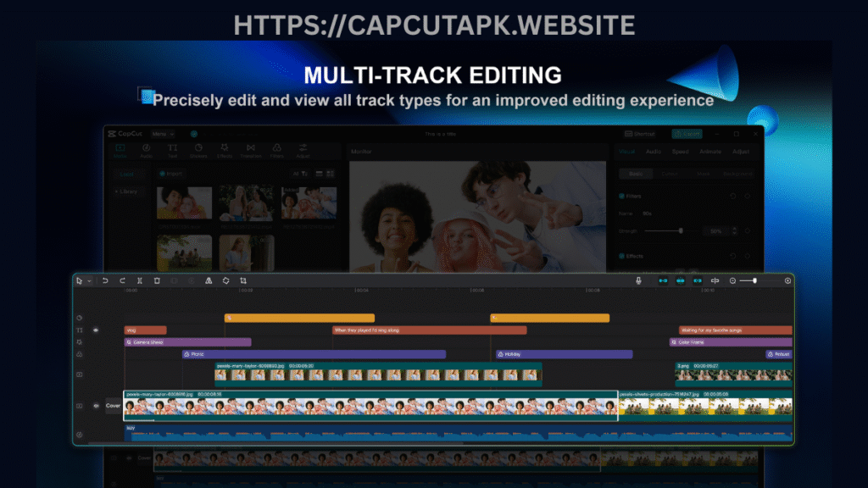Click the overlay video track icon
868x488 pixels.
click(x=79, y=374)
